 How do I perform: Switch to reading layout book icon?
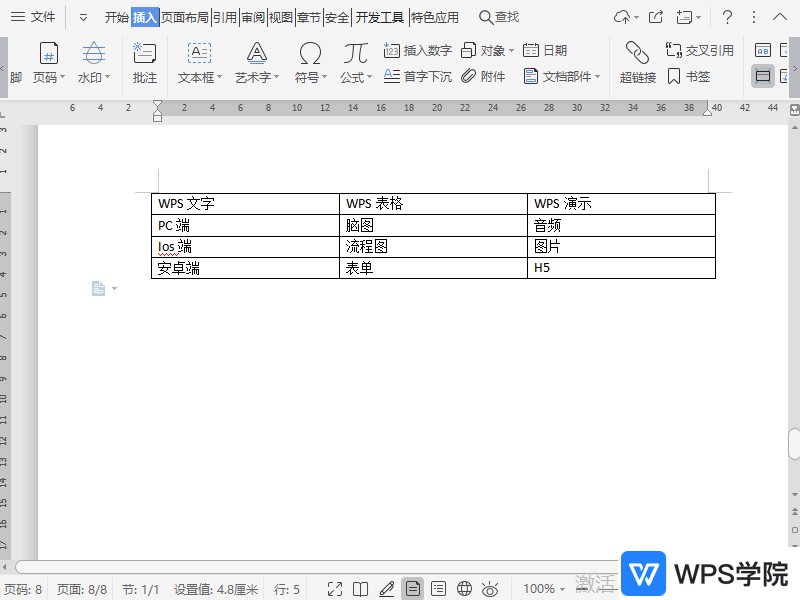pos(360,589)
